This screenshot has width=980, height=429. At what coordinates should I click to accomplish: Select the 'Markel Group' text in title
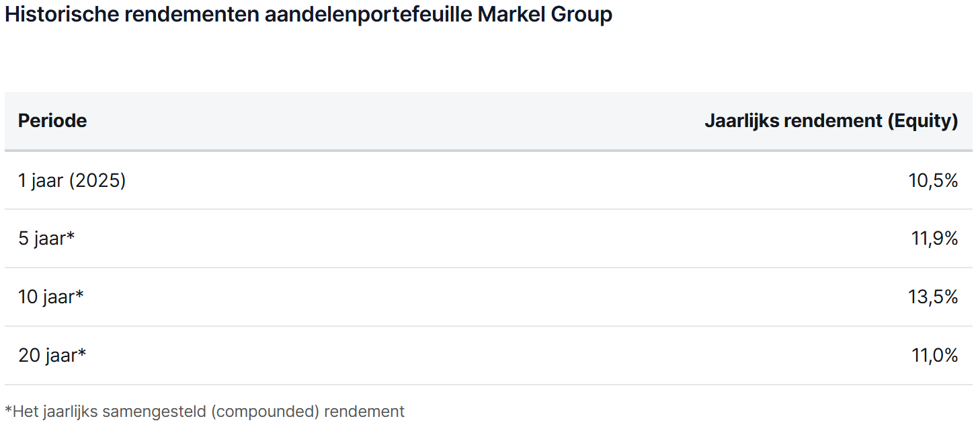click(545, 15)
